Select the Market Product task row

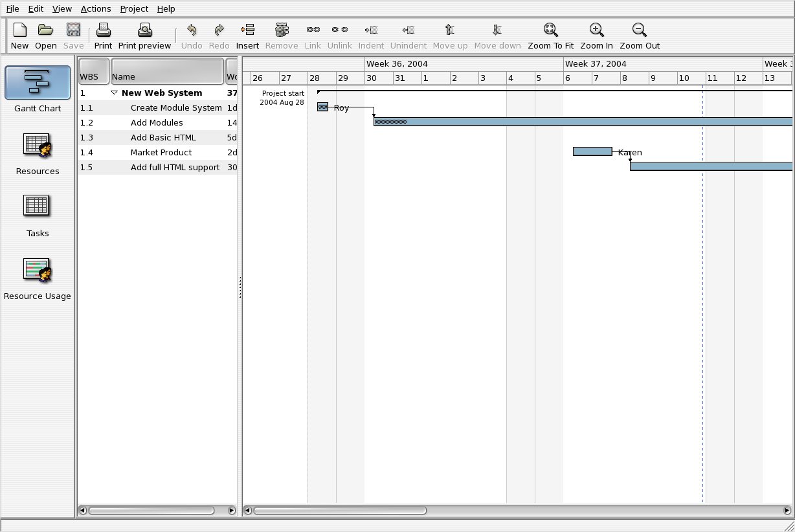tap(158, 153)
